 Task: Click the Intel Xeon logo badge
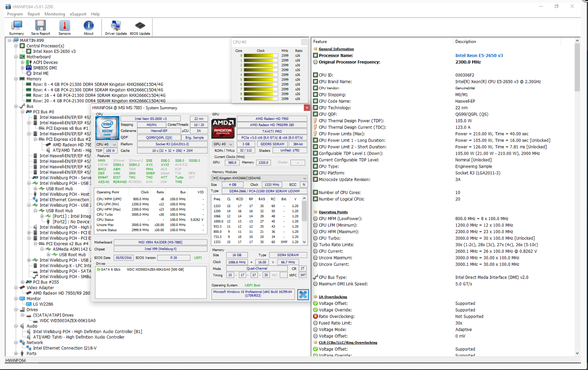tap(107, 128)
